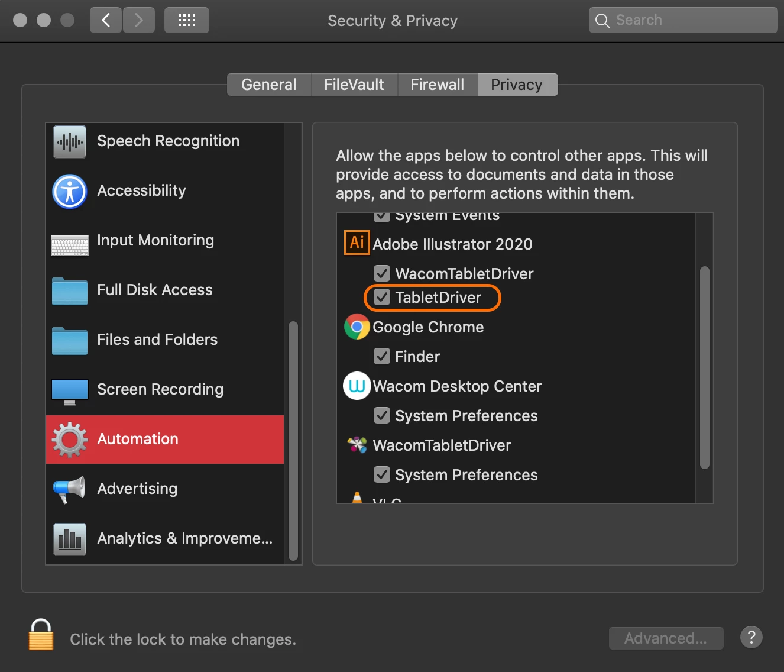Click the Google Chrome row text

[x=428, y=327]
